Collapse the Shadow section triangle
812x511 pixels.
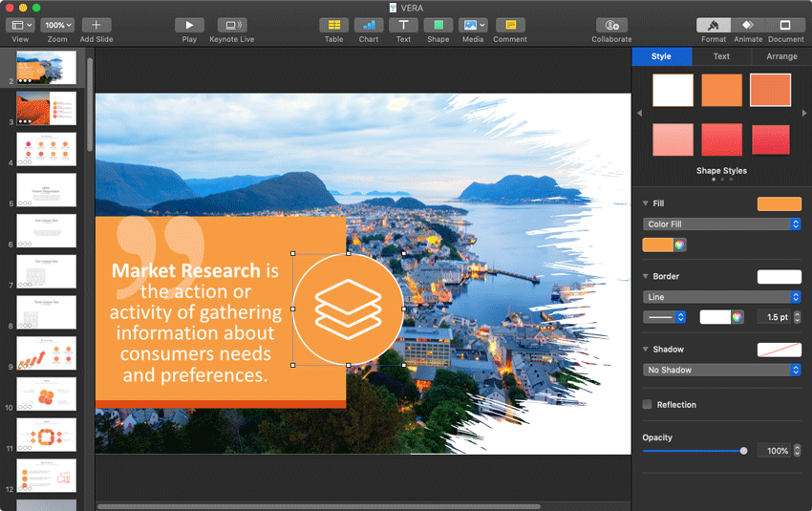[x=645, y=349]
